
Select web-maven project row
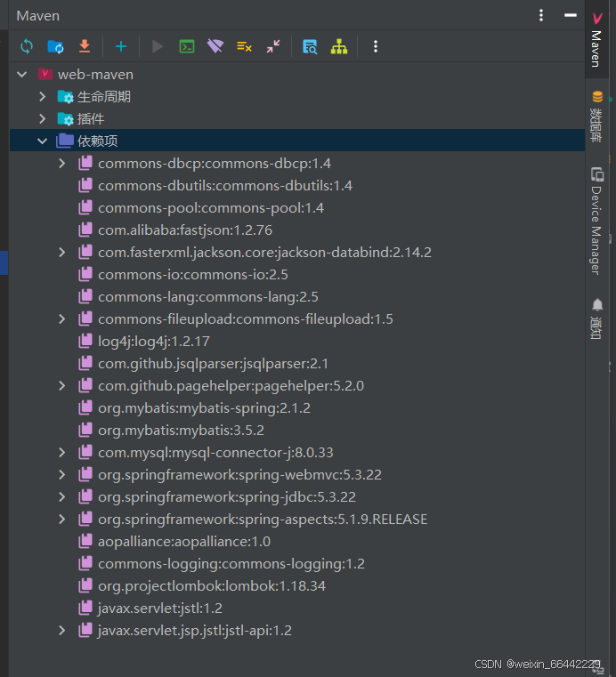point(296,75)
